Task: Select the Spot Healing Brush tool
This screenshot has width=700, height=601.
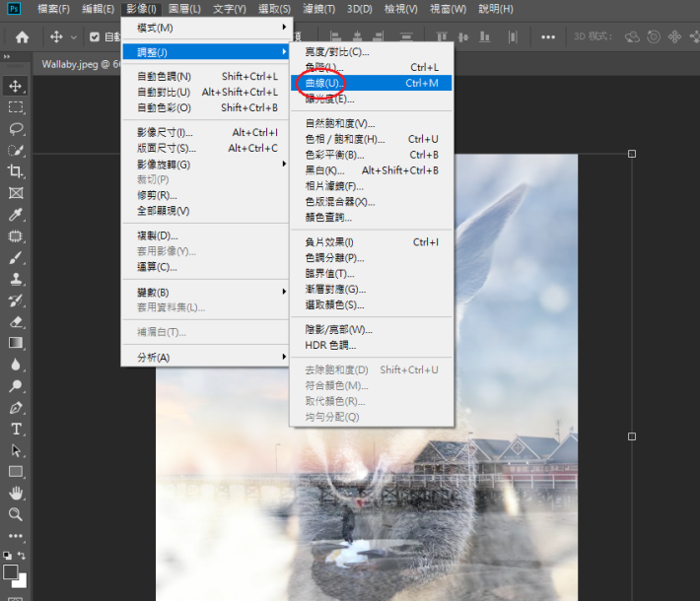Action: [16, 236]
